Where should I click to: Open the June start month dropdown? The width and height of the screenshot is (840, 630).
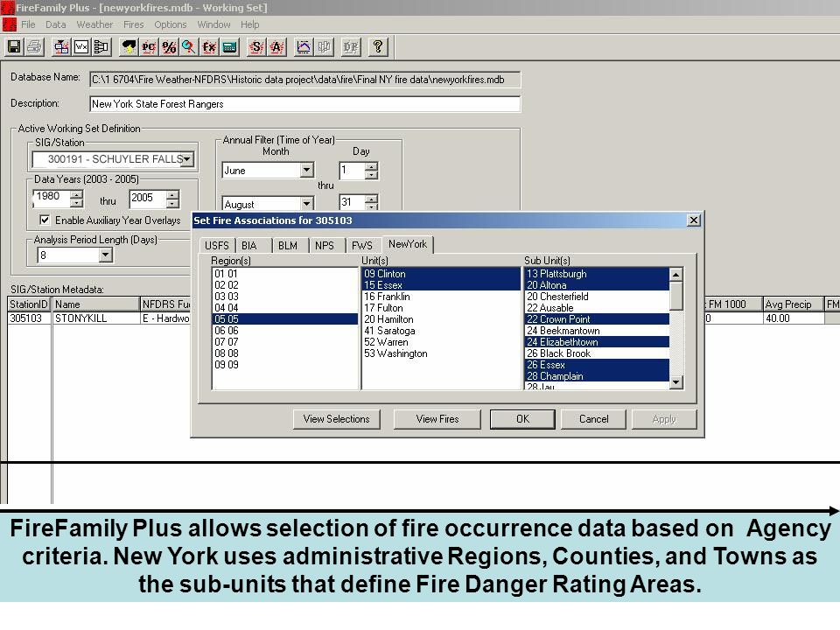306,171
